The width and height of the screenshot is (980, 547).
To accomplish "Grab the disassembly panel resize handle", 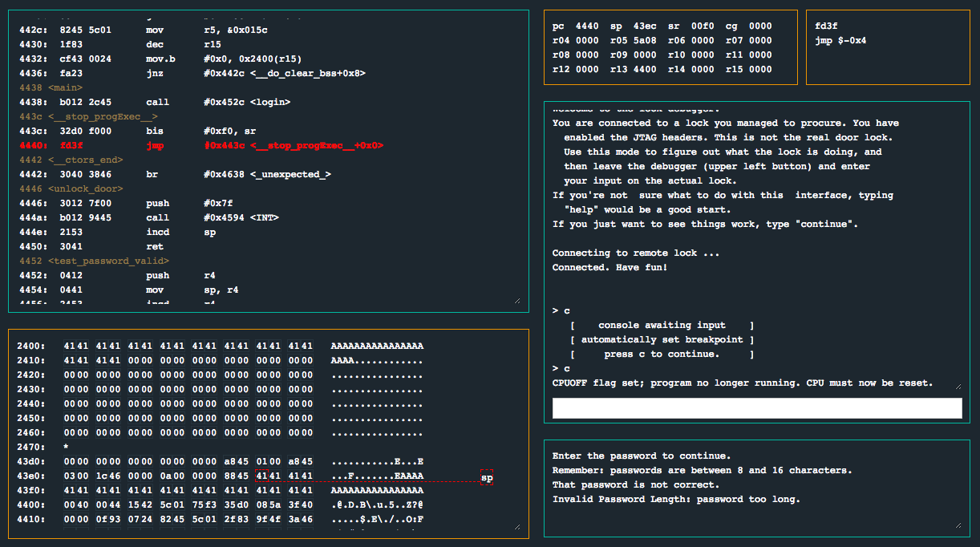I will tap(516, 301).
